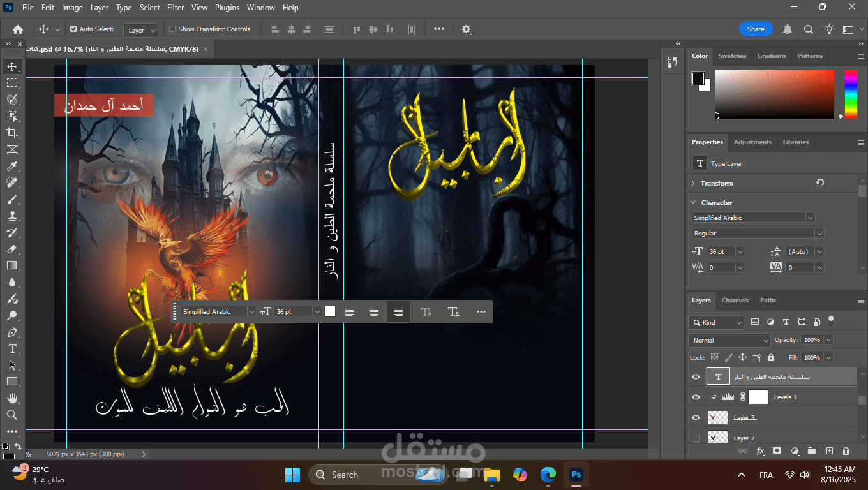Select the Brush tool
Screen dimensions: 868x490
pyautogui.click(x=12, y=199)
